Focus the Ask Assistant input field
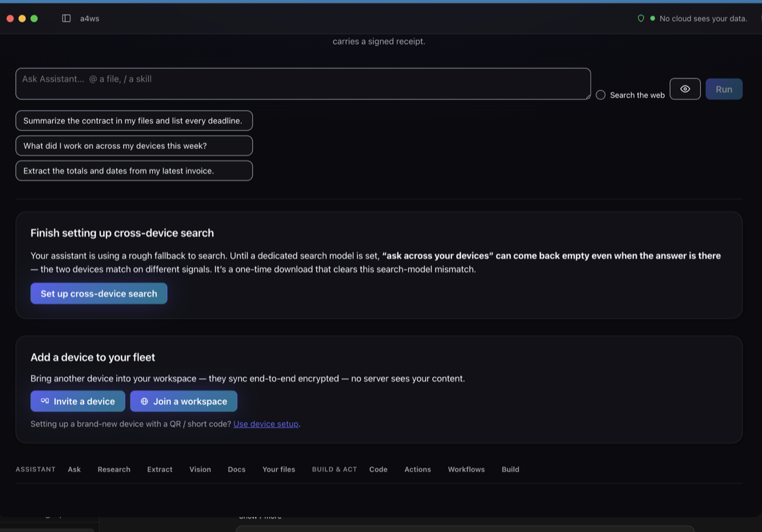Viewport: 762px width, 532px height. [x=303, y=84]
